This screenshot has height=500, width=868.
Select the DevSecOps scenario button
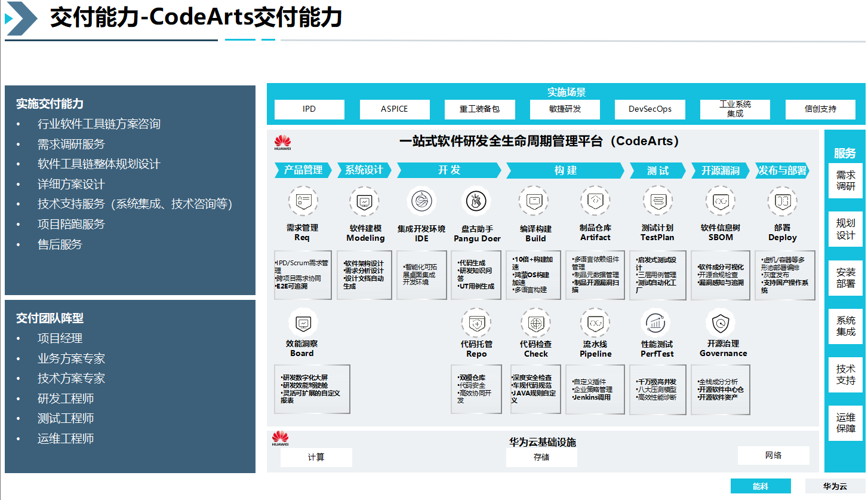pyautogui.click(x=650, y=109)
